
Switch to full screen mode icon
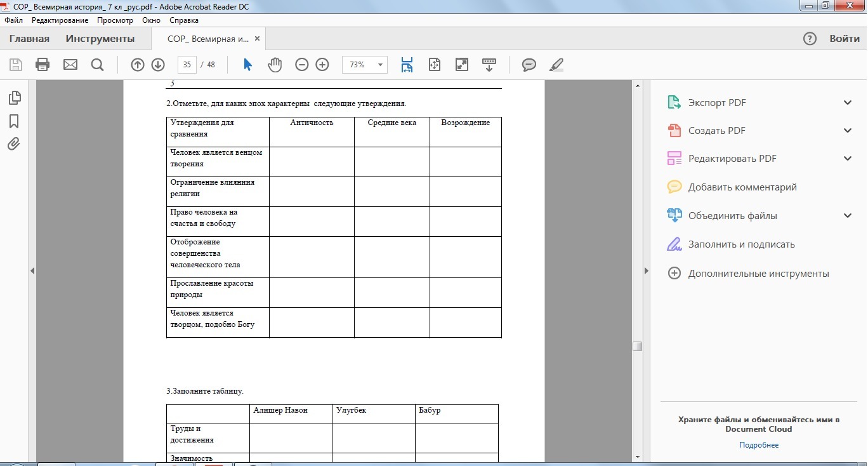pyautogui.click(x=462, y=65)
